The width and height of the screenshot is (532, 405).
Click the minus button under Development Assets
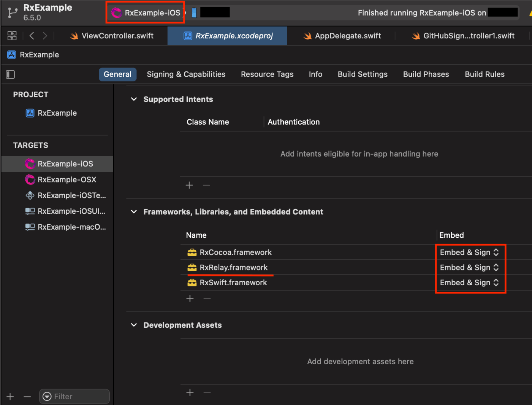(207, 392)
